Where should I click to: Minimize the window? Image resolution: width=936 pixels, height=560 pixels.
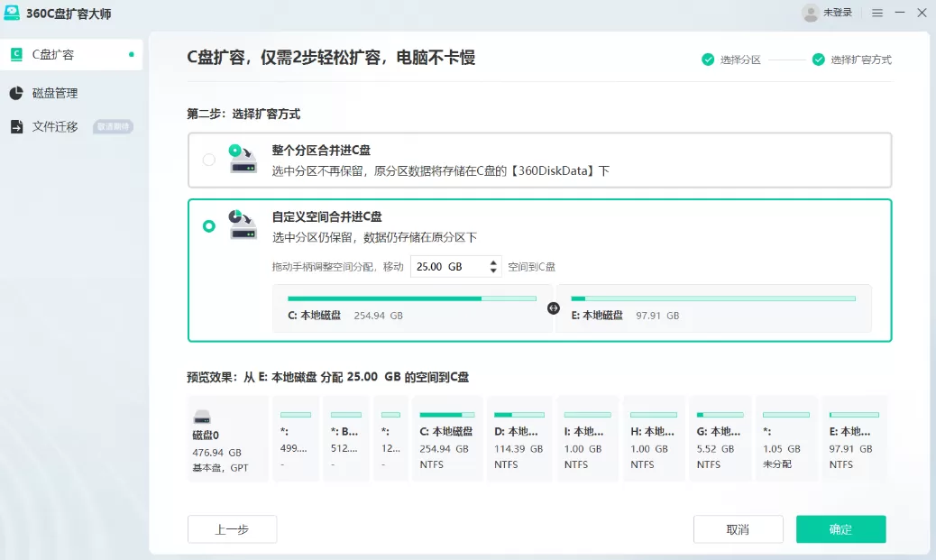900,13
